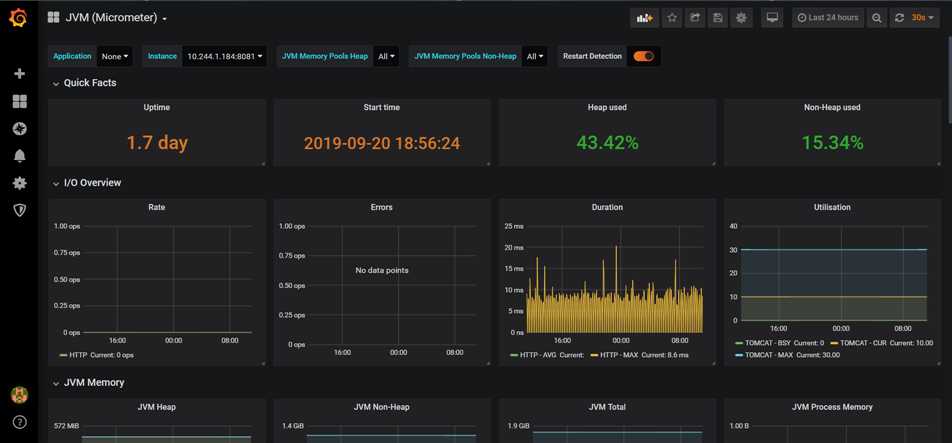Open the Start time panel title menu
952x443 pixels.
click(381, 107)
